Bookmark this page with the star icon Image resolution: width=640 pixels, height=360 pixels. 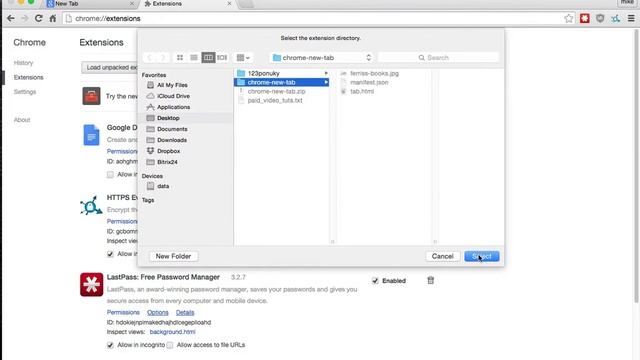pos(569,18)
